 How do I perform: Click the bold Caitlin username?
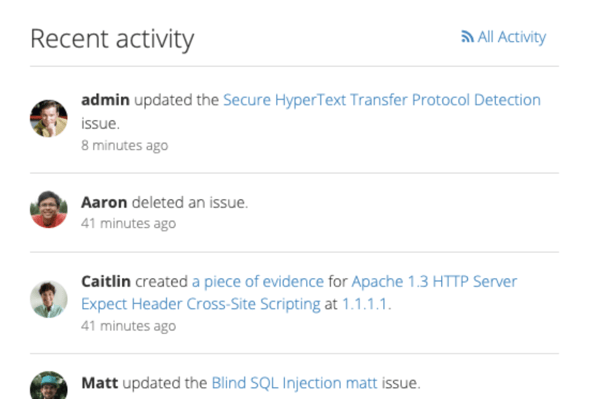tap(106, 281)
